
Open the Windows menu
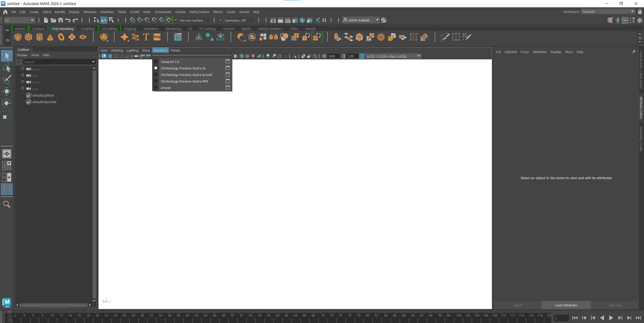point(90,12)
